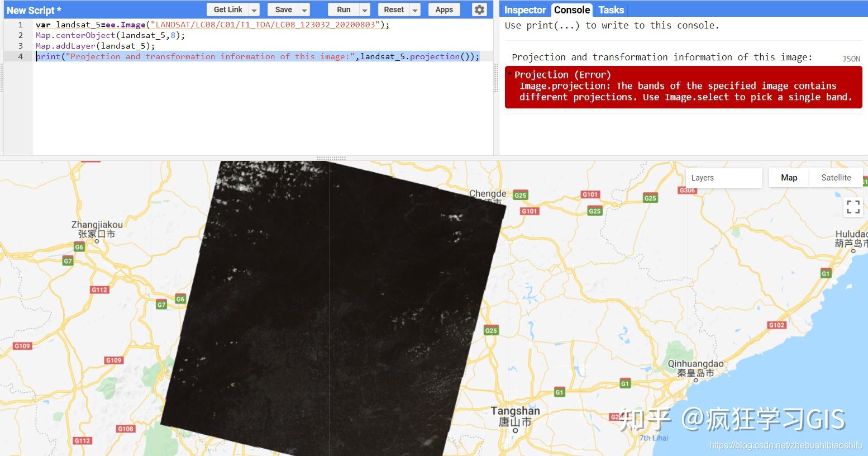
Task: Open the Get Link dropdown arrow
Action: tap(255, 9)
